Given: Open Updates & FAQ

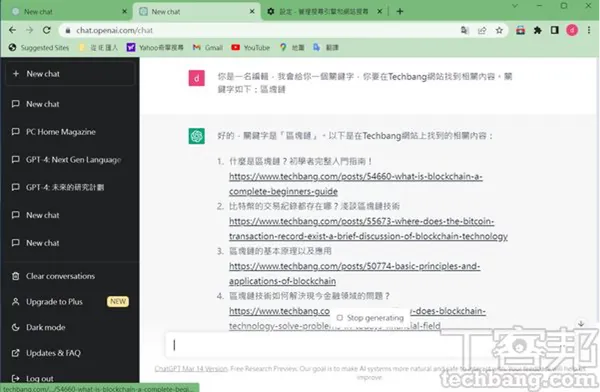Looking at the screenshot, I should pos(70,353).
